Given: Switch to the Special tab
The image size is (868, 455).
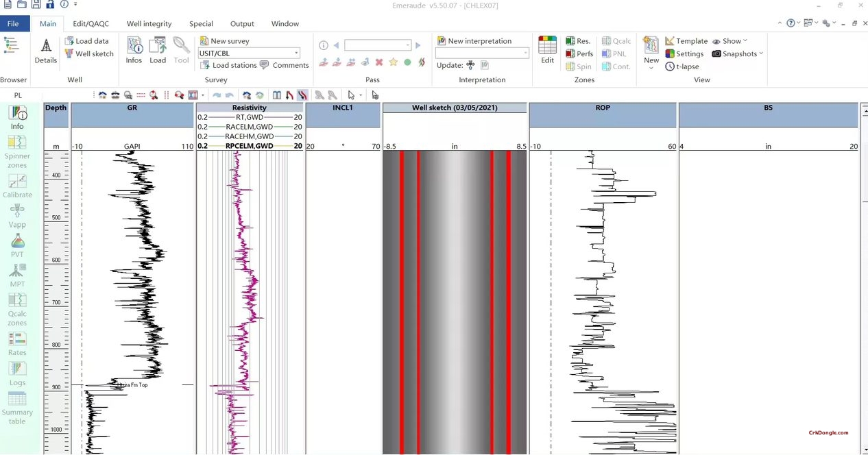Looking at the screenshot, I should (201, 23).
